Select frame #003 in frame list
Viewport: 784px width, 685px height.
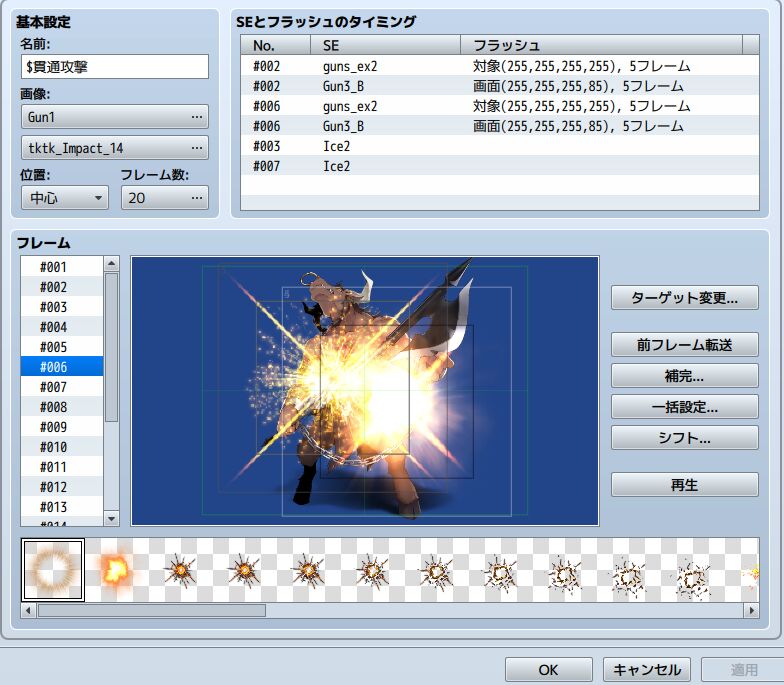[x=62, y=307]
